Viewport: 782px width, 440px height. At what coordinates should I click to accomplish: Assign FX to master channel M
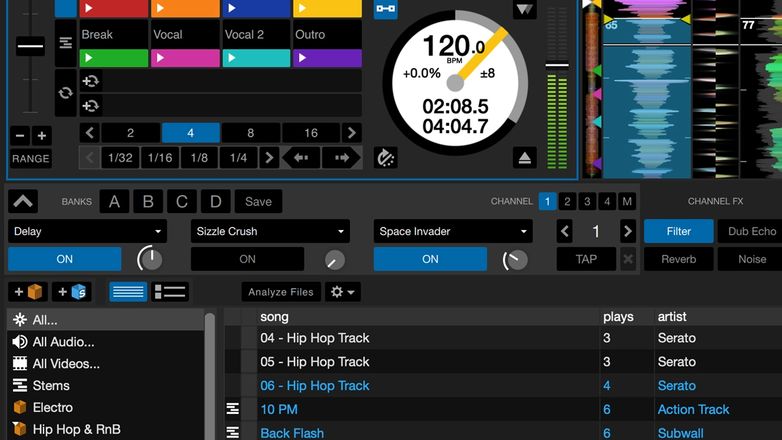click(627, 202)
